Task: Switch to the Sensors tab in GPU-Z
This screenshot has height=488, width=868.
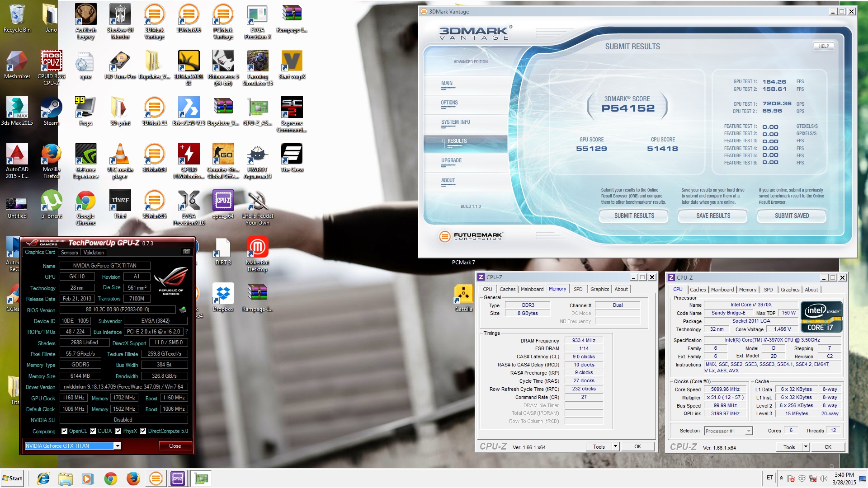Action: [x=70, y=253]
